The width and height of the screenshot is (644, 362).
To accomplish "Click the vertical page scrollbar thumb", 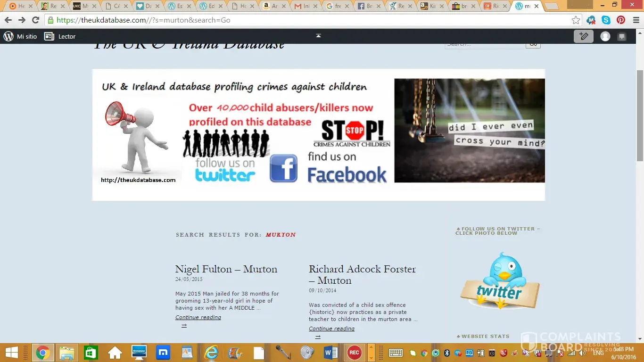I will click(x=640, y=115).
